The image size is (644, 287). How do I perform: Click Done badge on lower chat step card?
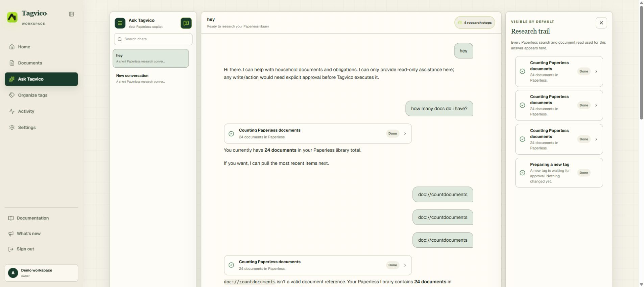tap(392, 265)
